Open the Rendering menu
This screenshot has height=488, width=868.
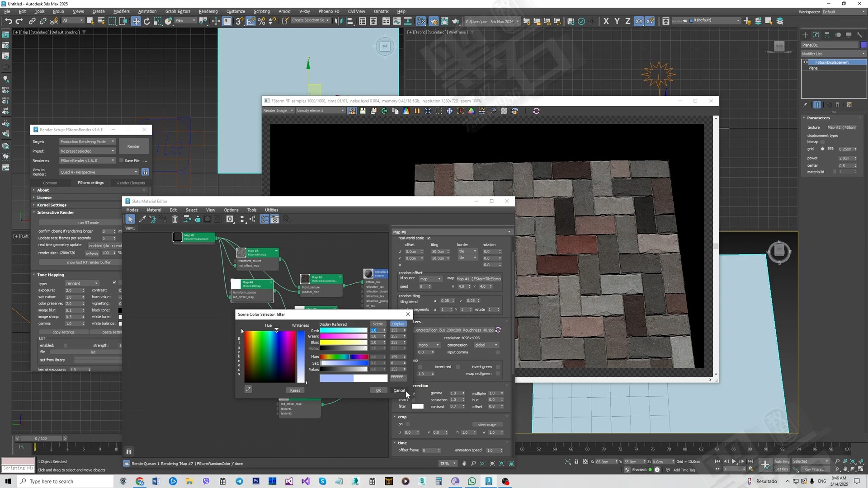(x=208, y=11)
